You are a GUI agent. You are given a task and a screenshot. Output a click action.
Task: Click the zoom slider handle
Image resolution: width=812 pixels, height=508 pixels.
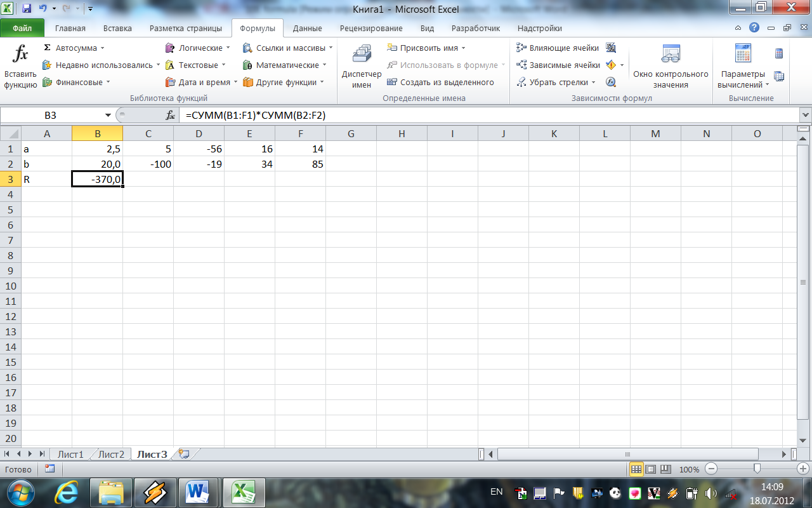pyautogui.click(x=756, y=469)
